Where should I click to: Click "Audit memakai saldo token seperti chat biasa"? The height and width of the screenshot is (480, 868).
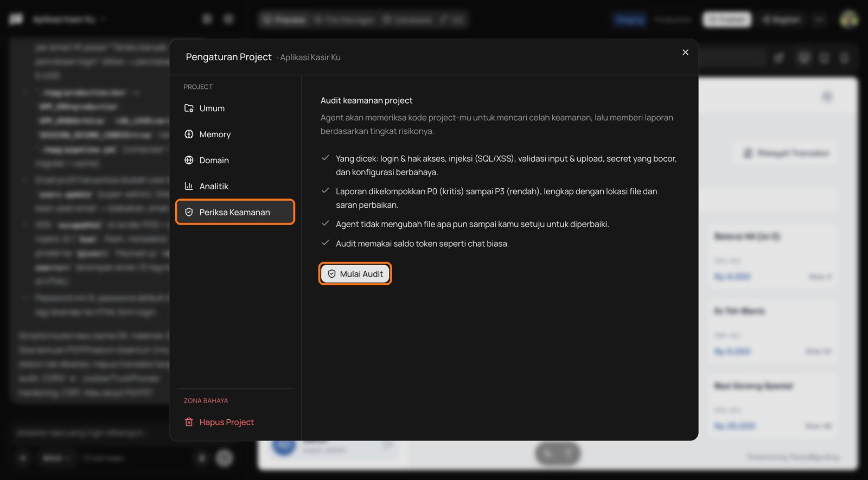[422, 244]
